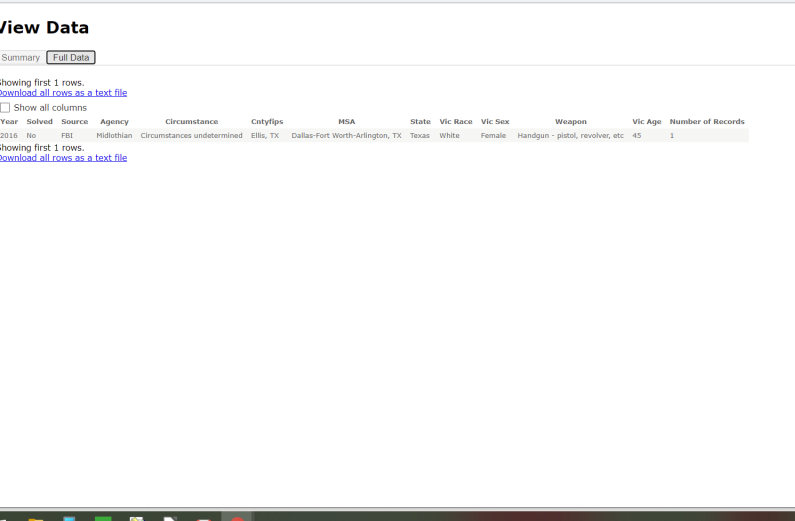The height and width of the screenshot is (521, 795).
Task: Click the red active app taskbar icon
Action: [237, 518]
